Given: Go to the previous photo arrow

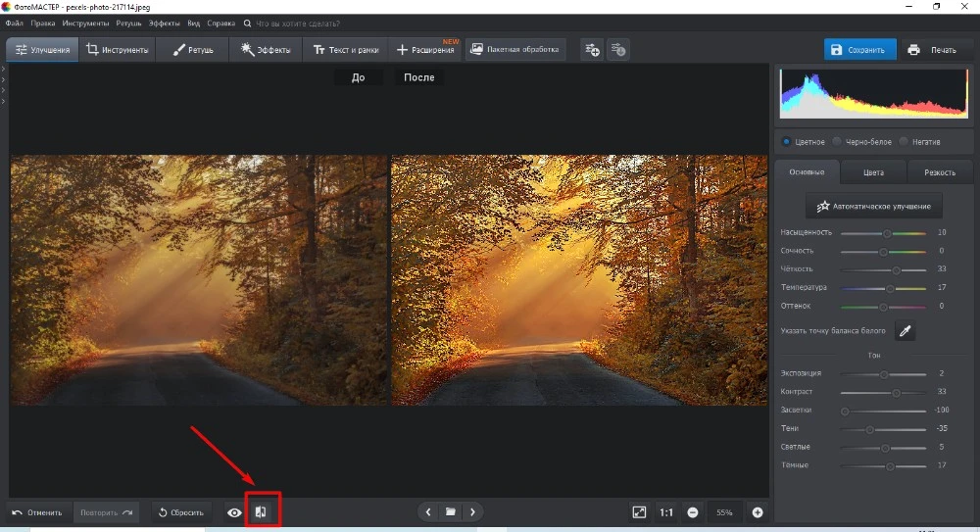Looking at the screenshot, I should pyautogui.click(x=428, y=511).
